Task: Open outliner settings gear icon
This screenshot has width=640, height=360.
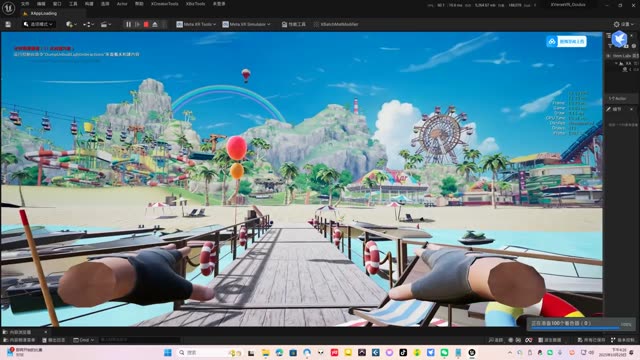Action: click(x=634, y=46)
